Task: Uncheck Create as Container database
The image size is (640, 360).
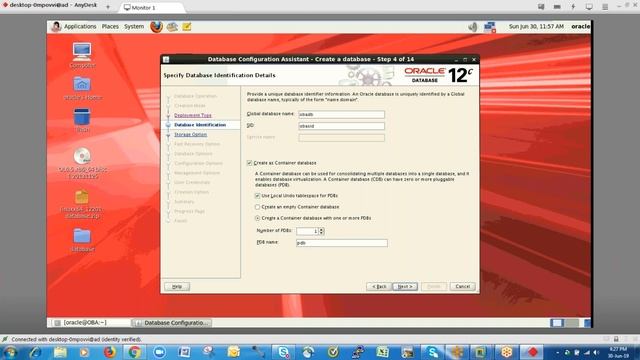Action: 249,163
